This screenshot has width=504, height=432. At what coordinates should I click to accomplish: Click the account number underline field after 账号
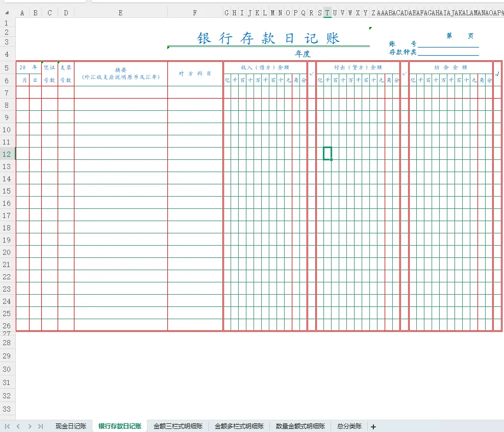[448, 44]
